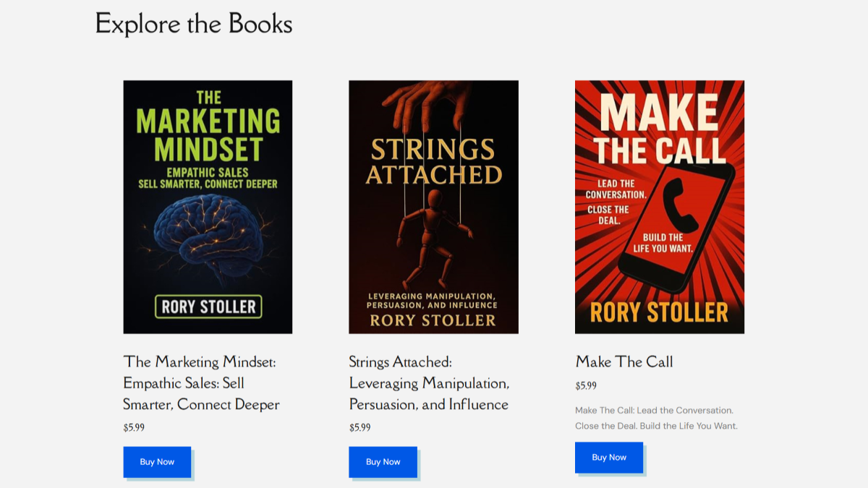868x488 pixels.
Task: Click the Make The Call description text
Action: (655, 418)
